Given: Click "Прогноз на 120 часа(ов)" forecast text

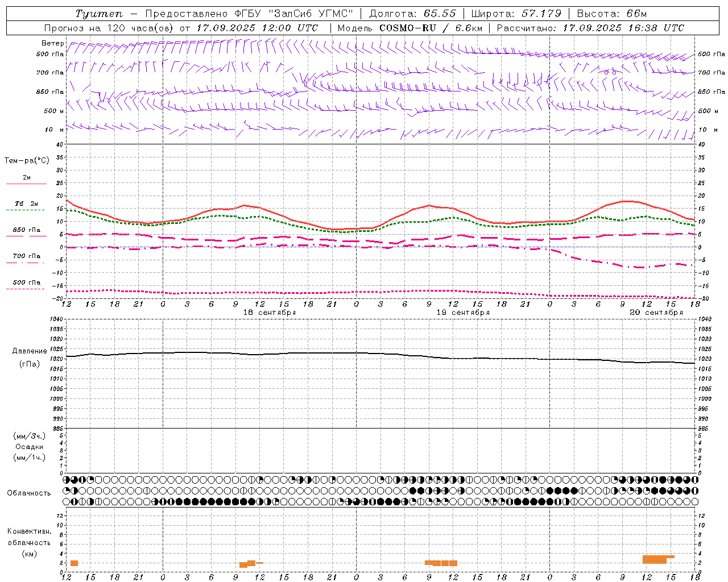Looking at the screenshot, I should 109,28.
